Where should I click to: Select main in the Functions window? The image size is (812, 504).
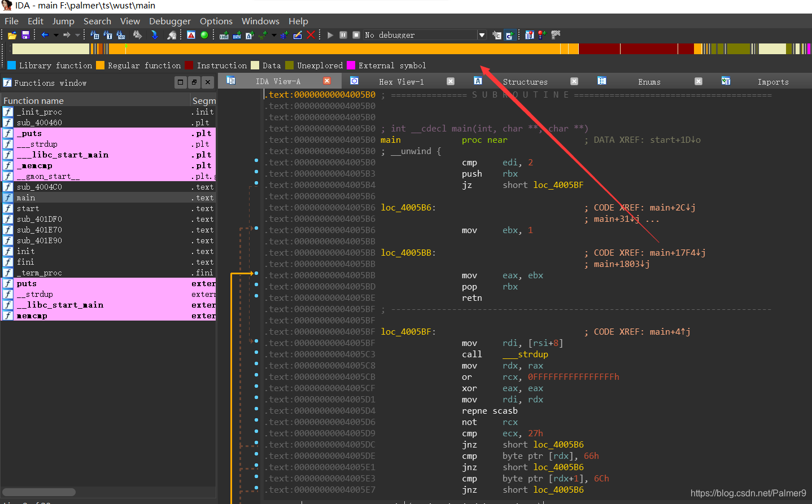point(108,198)
